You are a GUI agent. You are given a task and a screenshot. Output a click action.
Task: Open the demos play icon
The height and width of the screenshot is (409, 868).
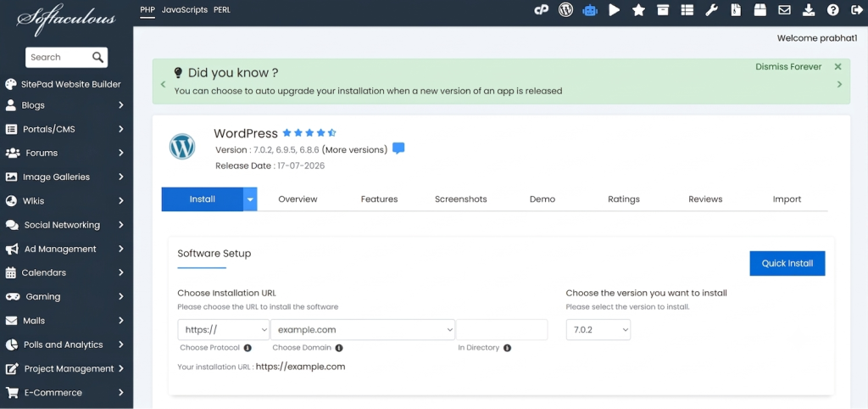point(614,10)
